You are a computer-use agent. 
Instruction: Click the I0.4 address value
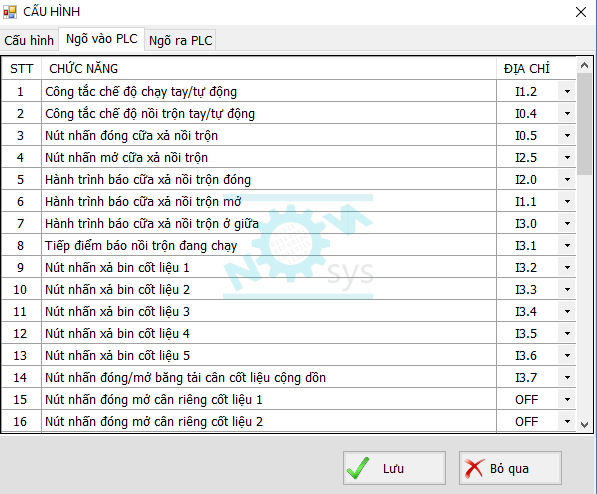(526, 114)
